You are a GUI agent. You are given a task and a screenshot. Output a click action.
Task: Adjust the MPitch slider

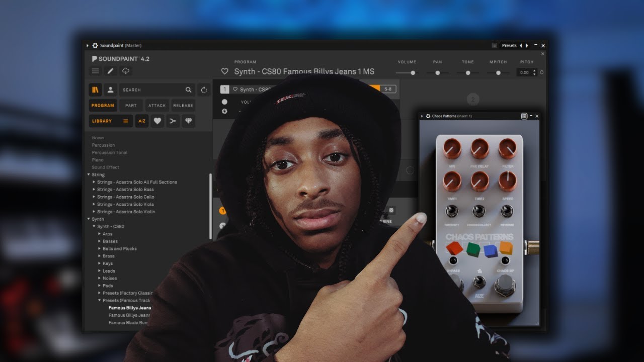pos(498,73)
